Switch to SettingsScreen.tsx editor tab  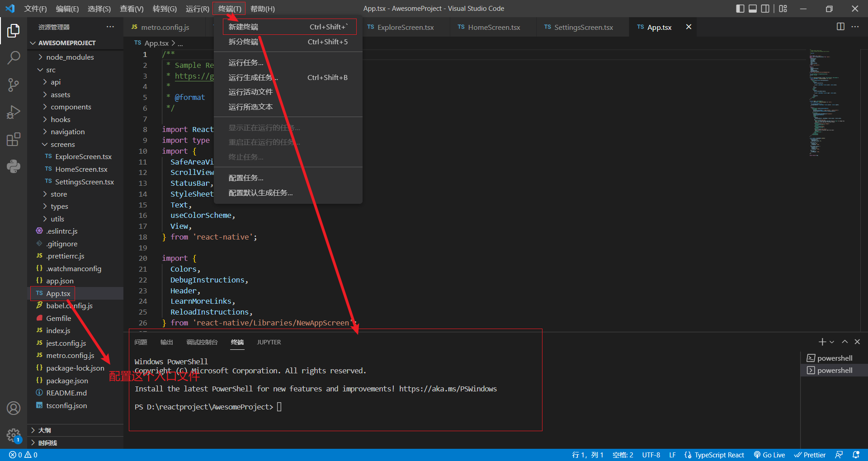[583, 27]
